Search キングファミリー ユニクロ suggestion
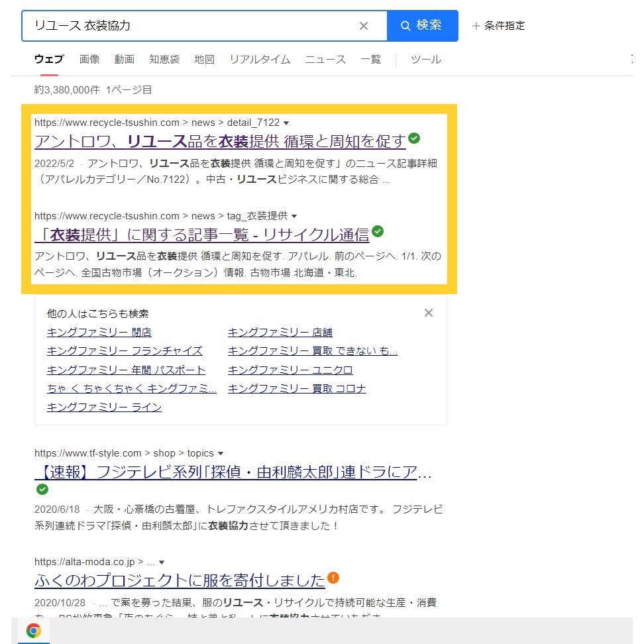Viewport: 644px width, 644px height. click(x=290, y=370)
